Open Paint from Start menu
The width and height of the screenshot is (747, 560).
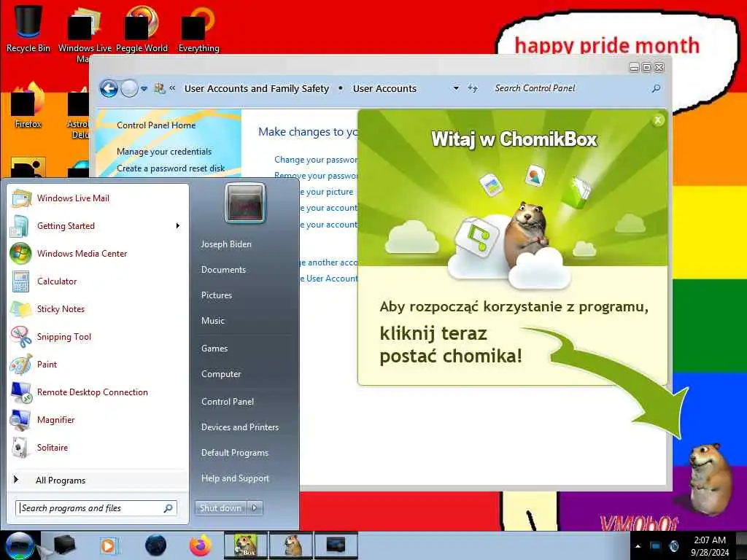(98, 365)
